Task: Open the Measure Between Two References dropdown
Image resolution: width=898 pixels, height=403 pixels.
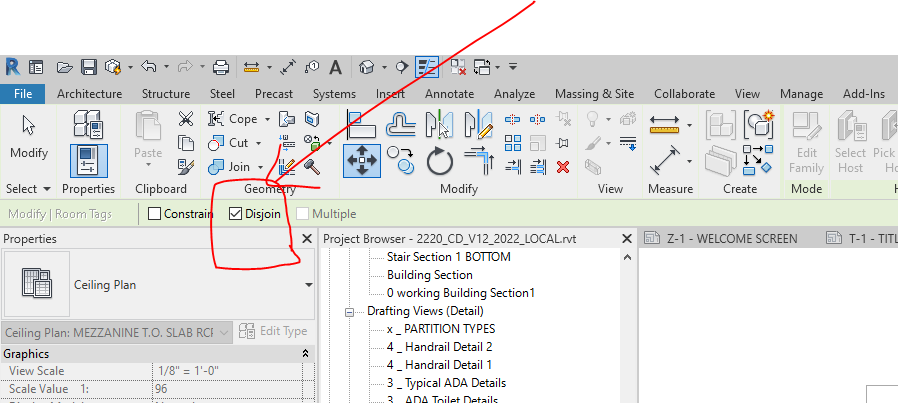Action: point(690,161)
